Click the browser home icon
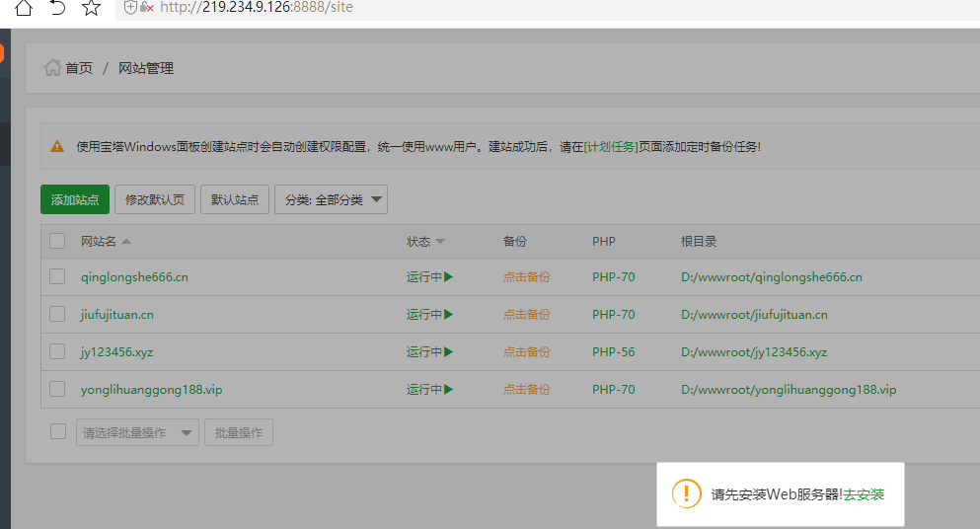This screenshot has width=980, height=529. [24, 8]
